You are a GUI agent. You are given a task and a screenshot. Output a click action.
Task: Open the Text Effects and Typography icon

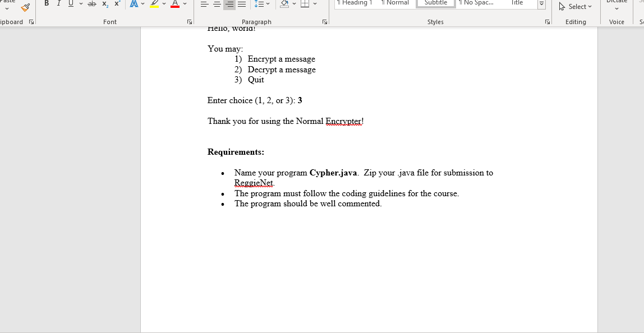point(134,4)
